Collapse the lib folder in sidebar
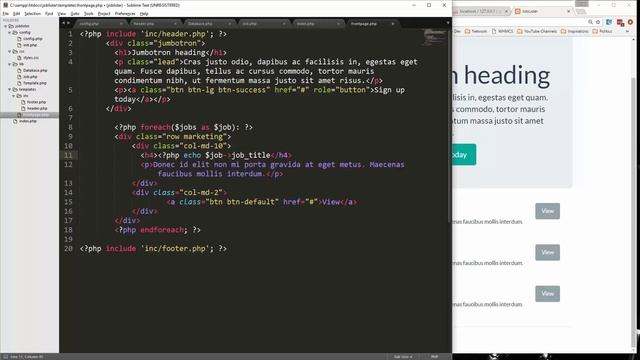Viewport: 640px width, 360px height. pyautogui.click(x=9, y=64)
